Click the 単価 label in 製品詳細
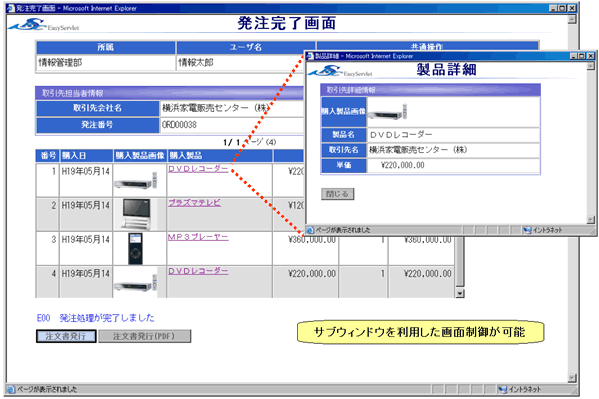The image size is (599, 399). (x=344, y=165)
